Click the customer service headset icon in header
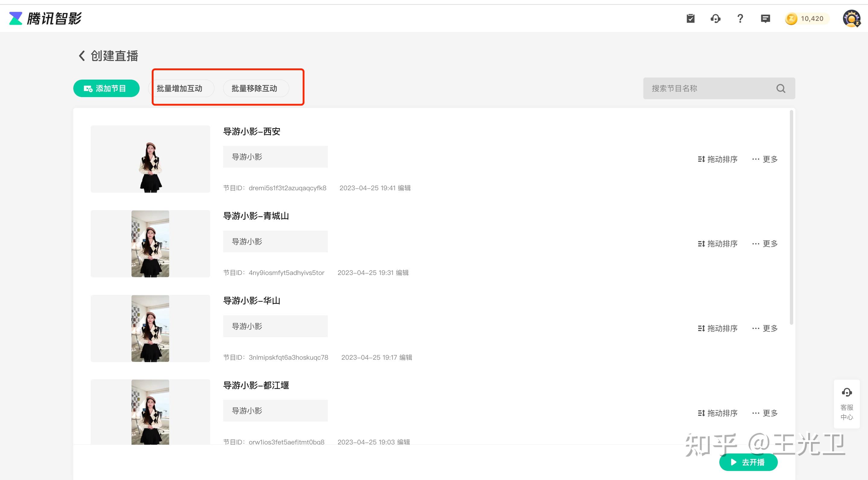The height and width of the screenshot is (480, 868). pyautogui.click(x=715, y=18)
